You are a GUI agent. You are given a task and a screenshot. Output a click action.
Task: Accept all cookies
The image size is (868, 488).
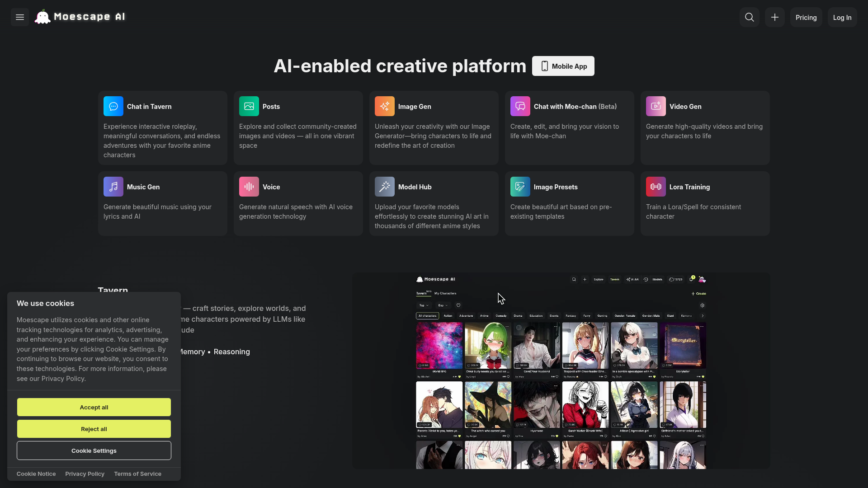point(94,407)
